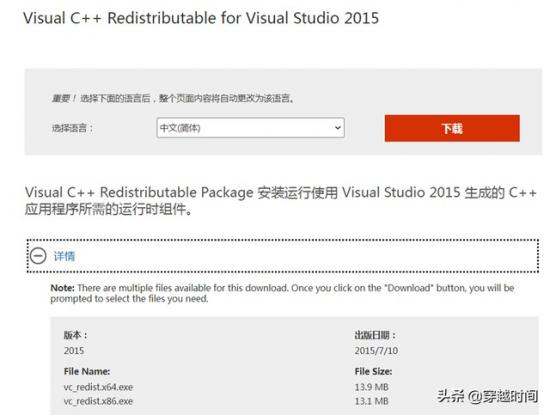Click the package description paragraph
The height and width of the screenshot is (415, 550).
click(281, 201)
